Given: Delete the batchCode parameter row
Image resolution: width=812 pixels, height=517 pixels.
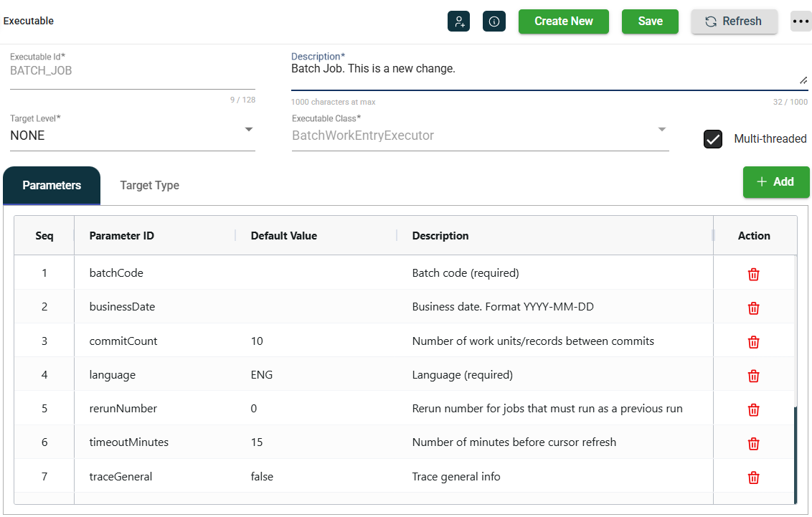Looking at the screenshot, I should tap(753, 274).
